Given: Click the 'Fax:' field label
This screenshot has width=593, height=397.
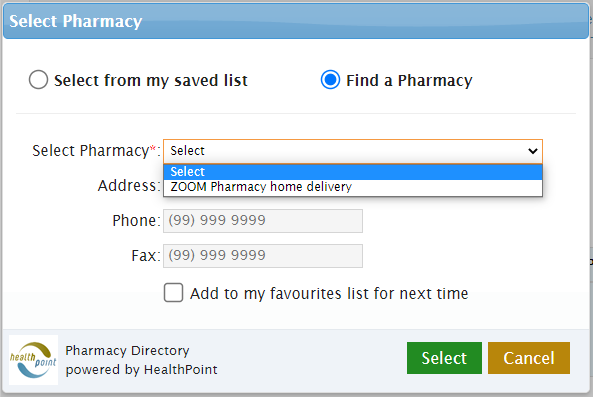Looking at the screenshot, I should click(146, 256).
